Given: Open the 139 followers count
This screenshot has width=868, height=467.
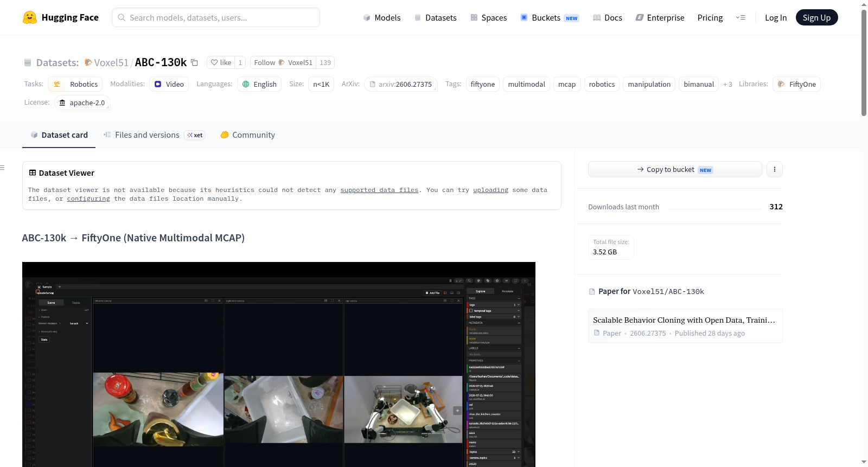Looking at the screenshot, I should click(325, 62).
